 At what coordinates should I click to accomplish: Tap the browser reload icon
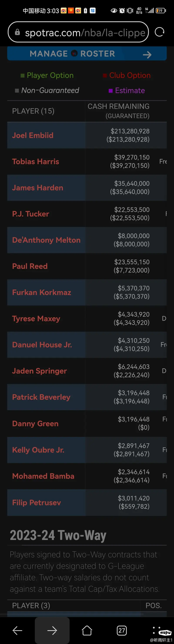pos(159,32)
